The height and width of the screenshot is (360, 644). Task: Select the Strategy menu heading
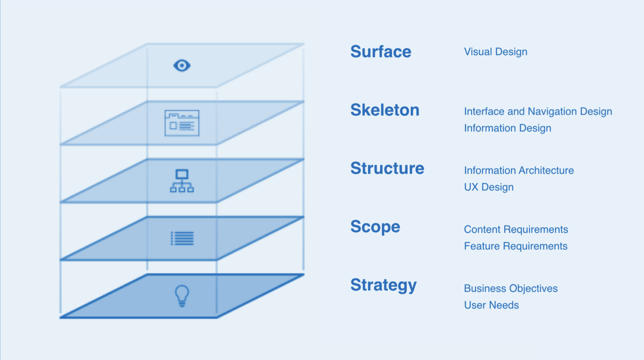point(381,285)
